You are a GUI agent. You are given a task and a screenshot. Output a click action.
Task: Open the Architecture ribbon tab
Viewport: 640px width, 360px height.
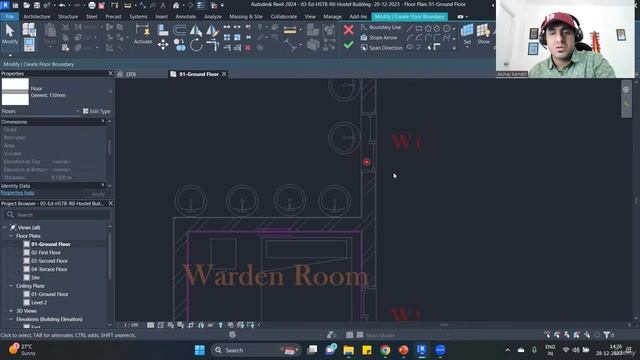(37, 17)
